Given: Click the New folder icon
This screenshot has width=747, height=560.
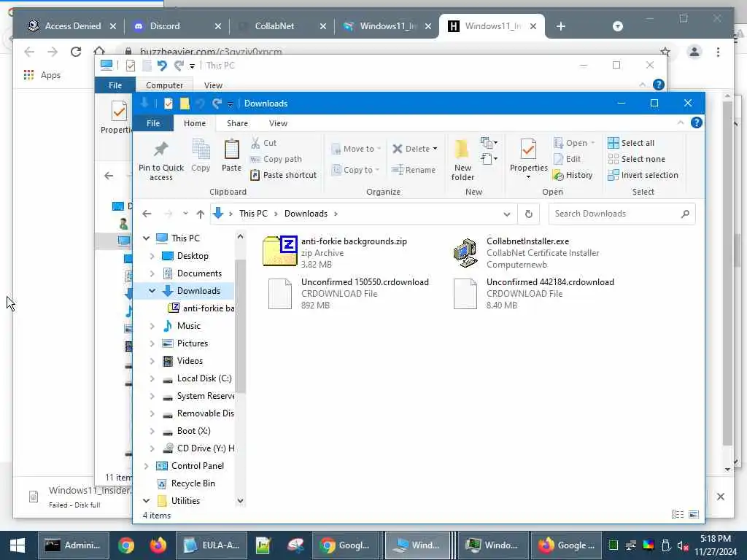Looking at the screenshot, I should pos(462,160).
